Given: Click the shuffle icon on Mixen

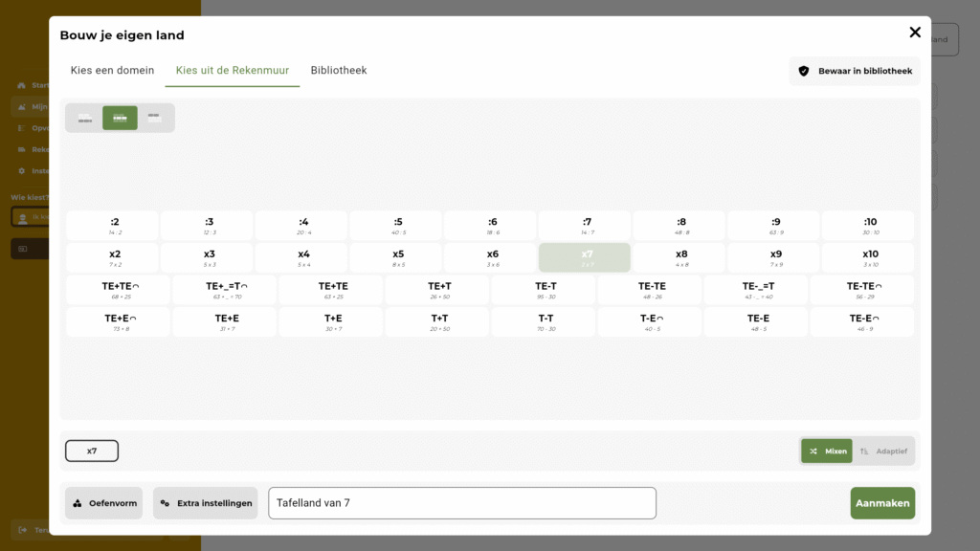Looking at the screenshot, I should (x=813, y=452).
